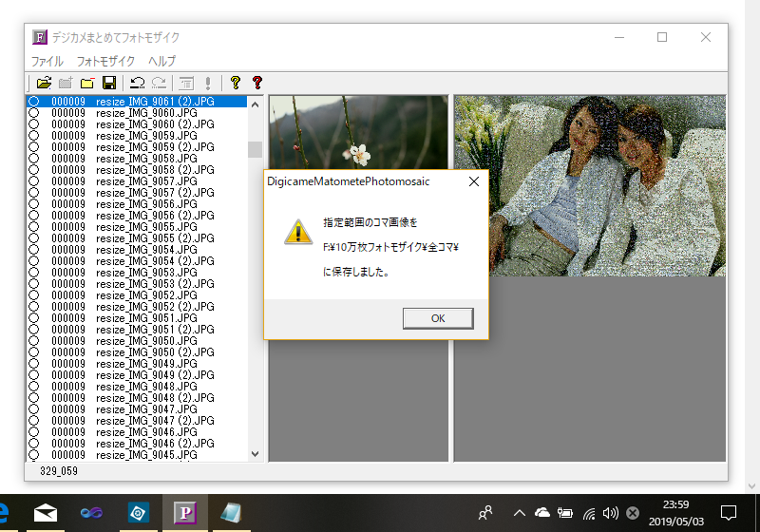Open the ヘルプ menu
This screenshot has height=532, width=760.
coord(161,61)
